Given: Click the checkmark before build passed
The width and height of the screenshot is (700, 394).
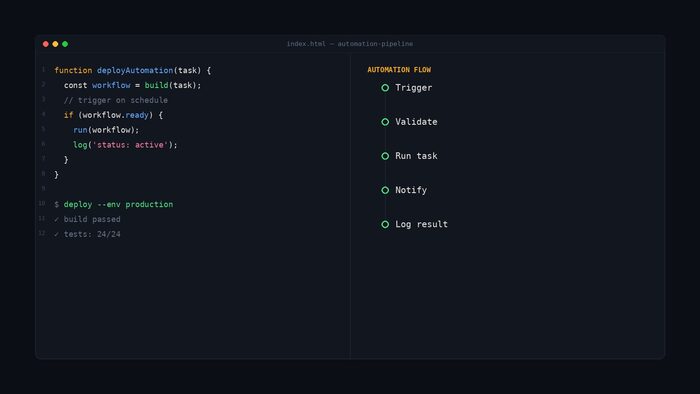Looking at the screenshot, I should click(x=57, y=220).
